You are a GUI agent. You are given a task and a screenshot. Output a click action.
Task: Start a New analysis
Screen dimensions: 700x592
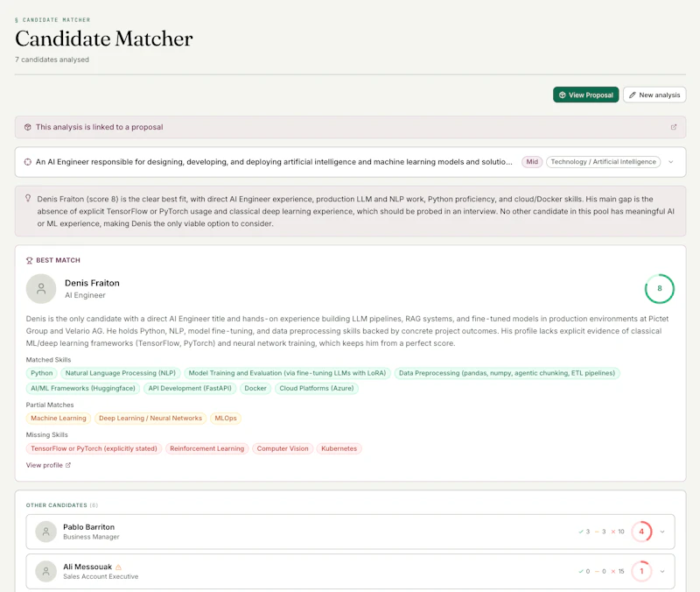[x=654, y=95]
